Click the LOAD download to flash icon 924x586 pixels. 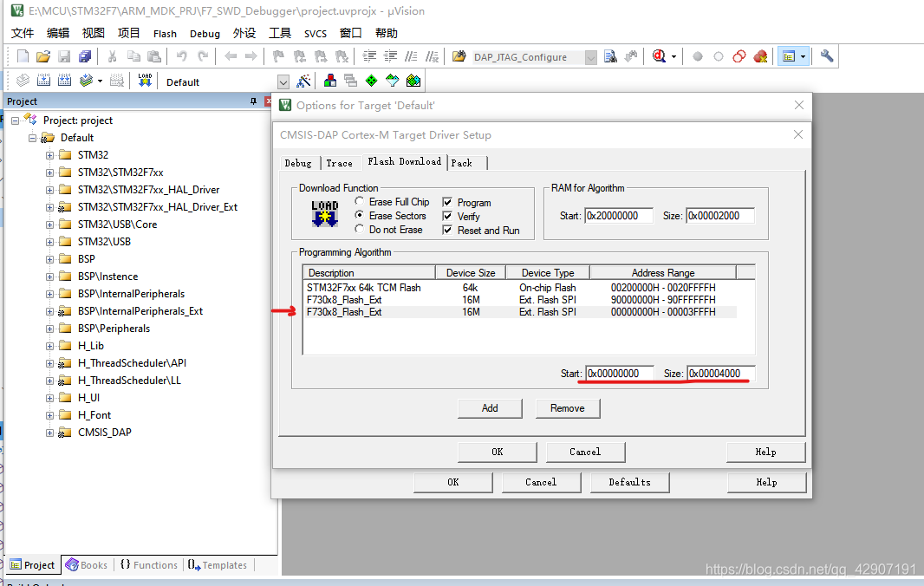click(x=145, y=81)
